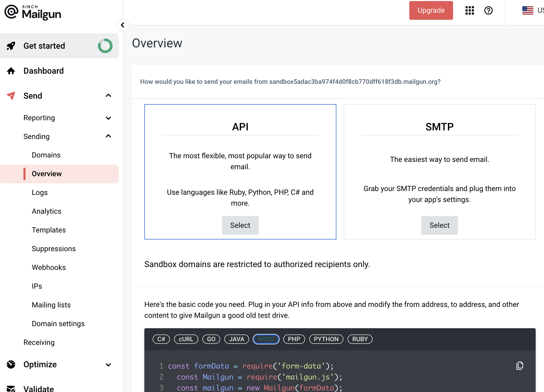Viewport: 544px width, 392px height.
Task: Switch code sample to NODE
Action: pyautogui.click(x=266, y=339)
